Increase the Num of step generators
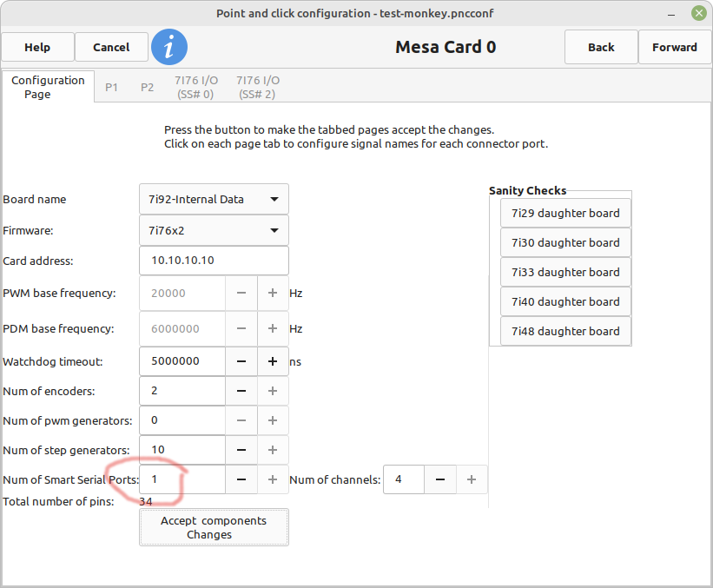 [x=273, y=450]
